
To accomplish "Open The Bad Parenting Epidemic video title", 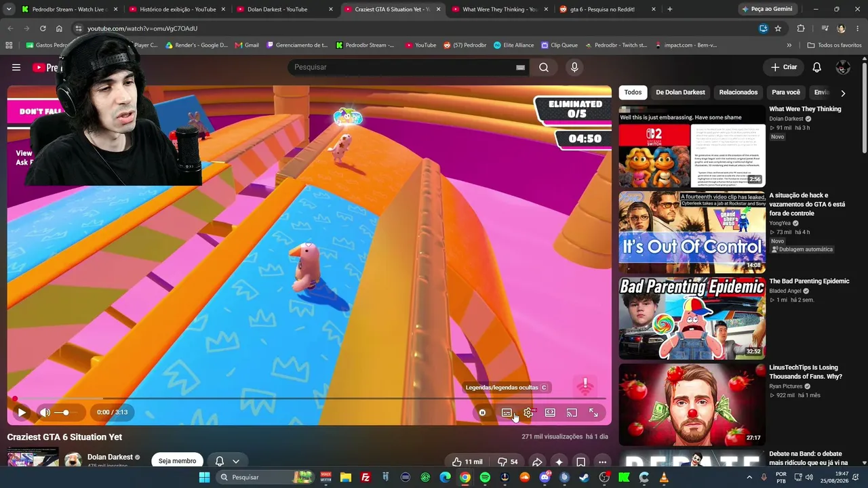I will (809, 281).
